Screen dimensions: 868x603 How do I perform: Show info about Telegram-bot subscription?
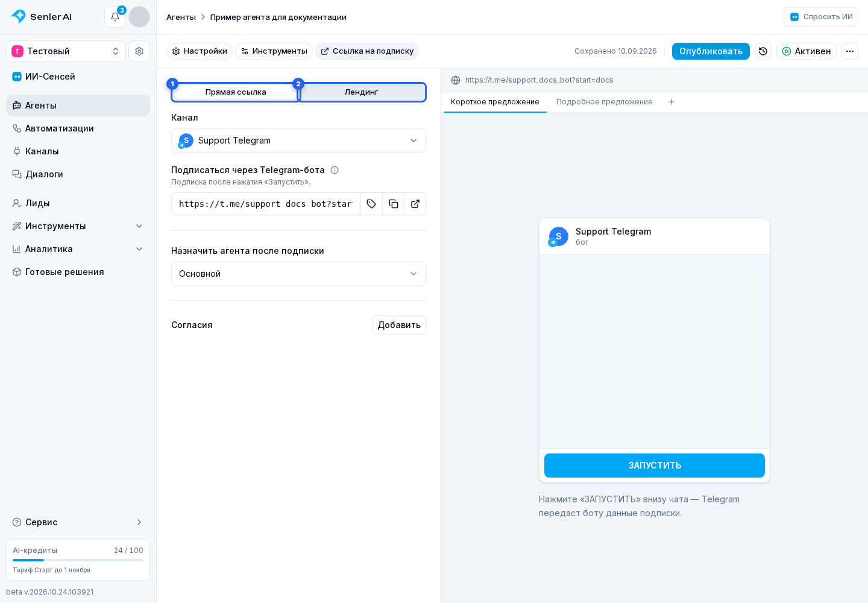[335, 170]
